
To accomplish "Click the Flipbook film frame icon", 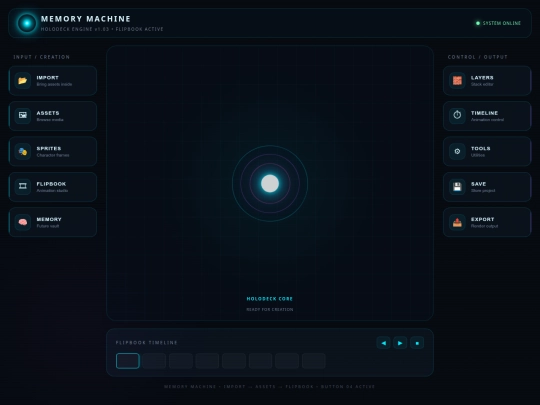I will coord(23,186).
